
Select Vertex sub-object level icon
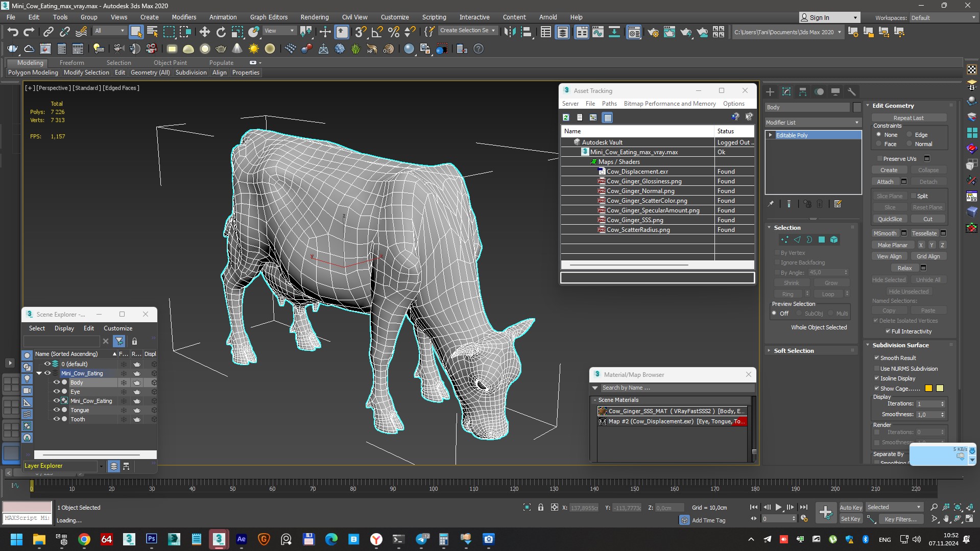pos(784,239)
